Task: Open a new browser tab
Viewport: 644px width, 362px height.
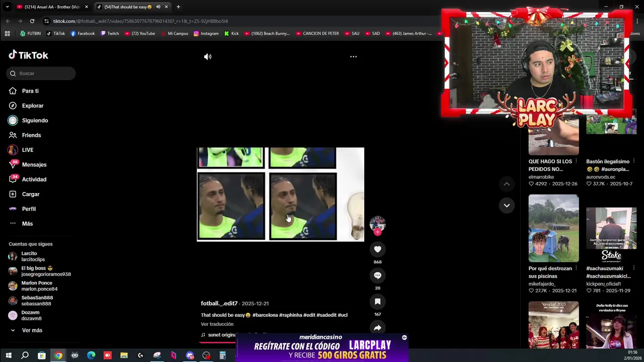Action: (x=178, y=7)
